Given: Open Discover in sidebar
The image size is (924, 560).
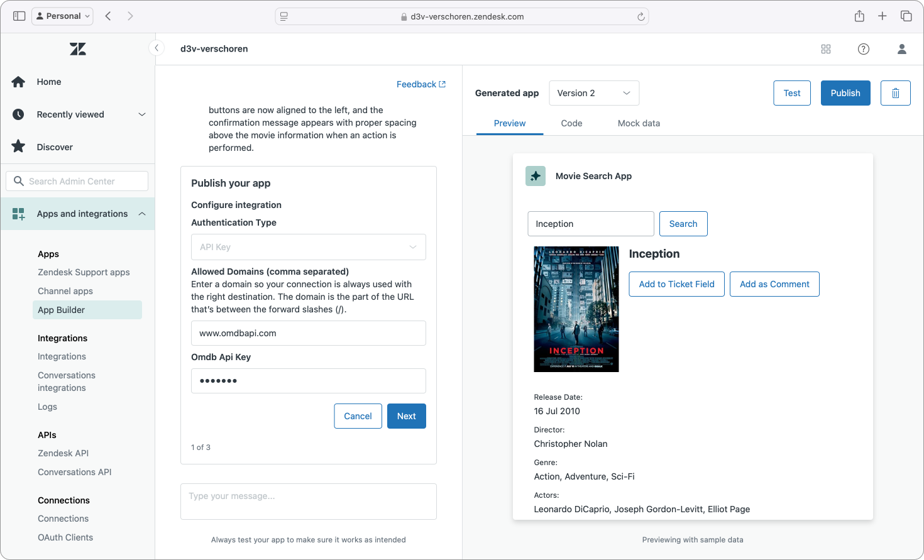Looking at the screenshot, I should point(55,147).
